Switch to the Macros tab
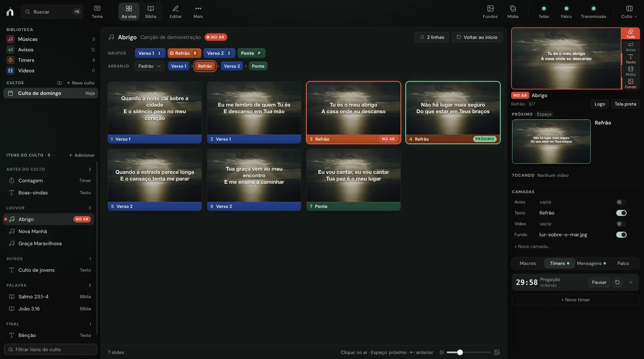 (528, 263)
